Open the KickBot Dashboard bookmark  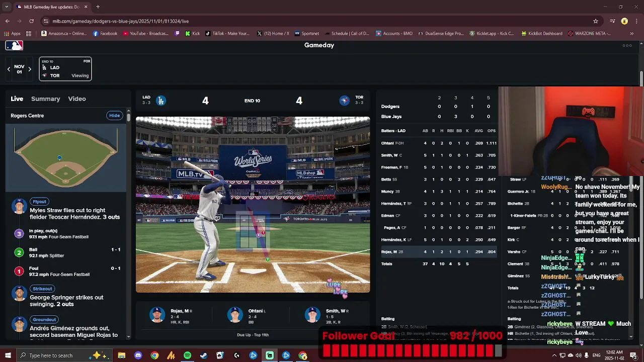coord(541,34)
